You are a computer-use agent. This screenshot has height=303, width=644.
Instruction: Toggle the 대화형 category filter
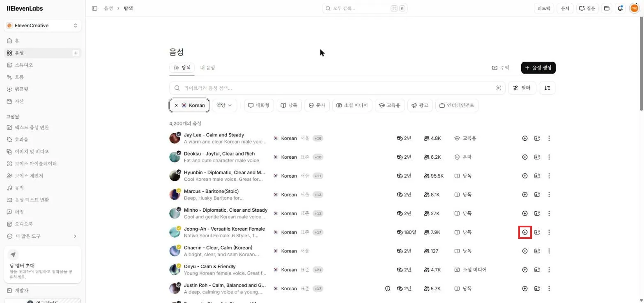coord(259,105)
